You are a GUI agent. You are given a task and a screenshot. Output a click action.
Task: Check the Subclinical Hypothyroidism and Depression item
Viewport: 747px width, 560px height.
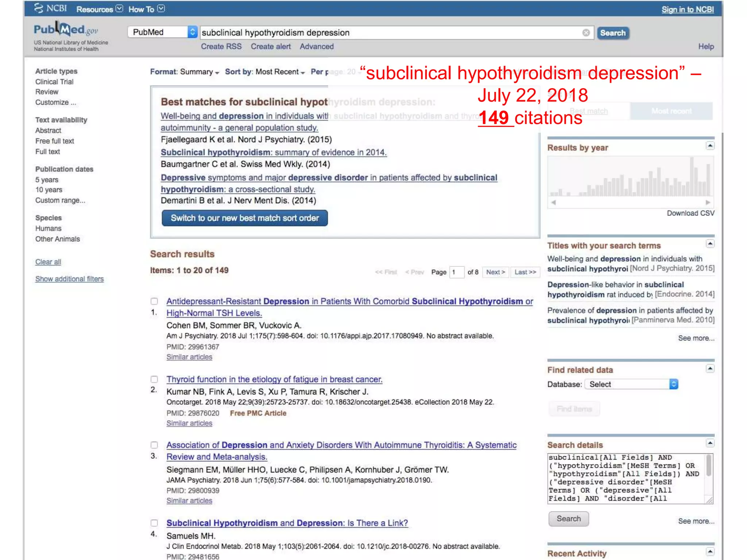[x=154, y=523]
